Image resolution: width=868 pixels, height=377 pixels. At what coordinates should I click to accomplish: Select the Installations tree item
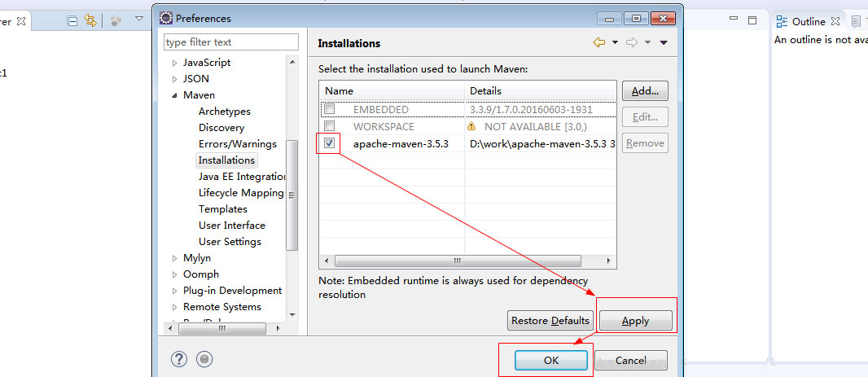(226, 160)
